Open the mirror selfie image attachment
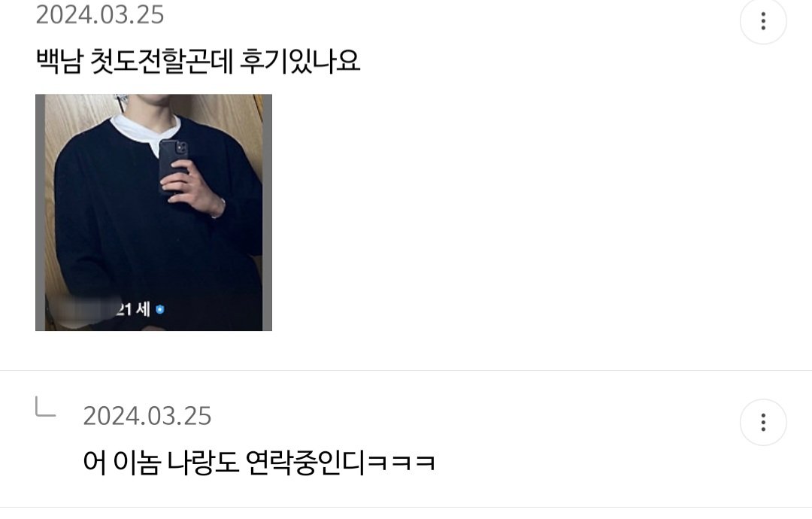The image size is (812, 519). [153, 212]
